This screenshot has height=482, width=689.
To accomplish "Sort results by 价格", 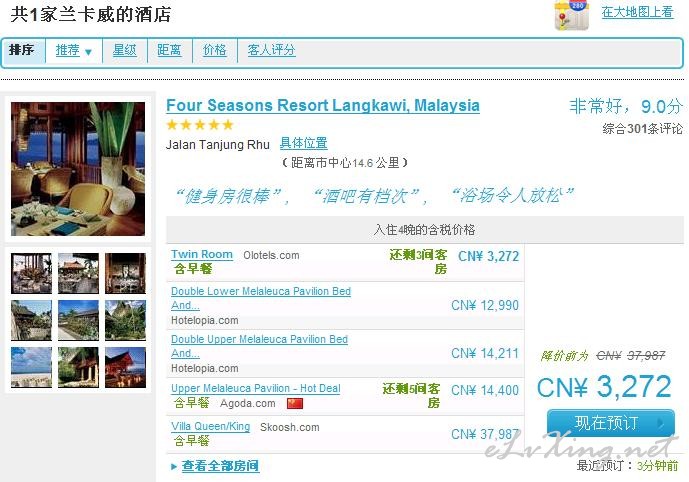I will pos(214,50).
